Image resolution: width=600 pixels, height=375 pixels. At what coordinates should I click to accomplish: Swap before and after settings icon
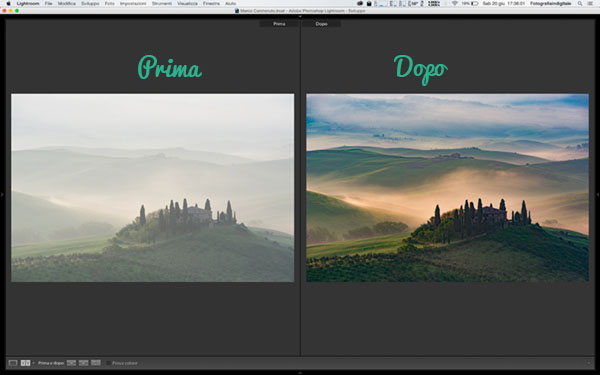click(x=96, y=363)
